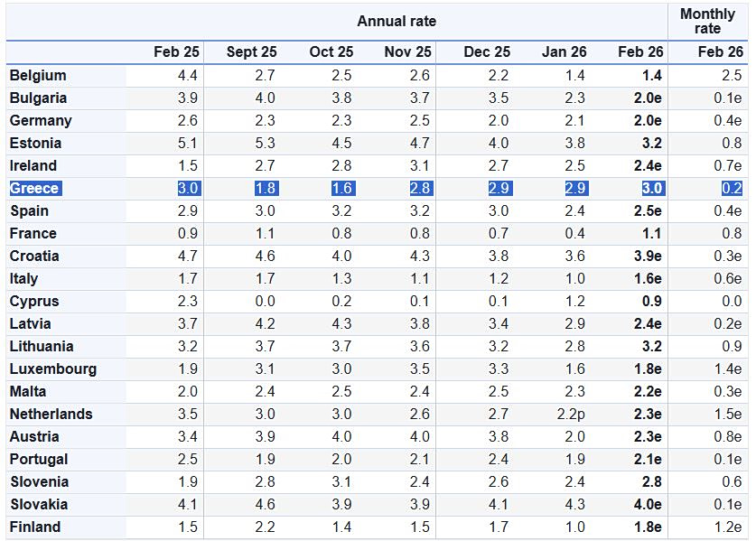Click Cyprus Sept 25 value 0.0

266,302
